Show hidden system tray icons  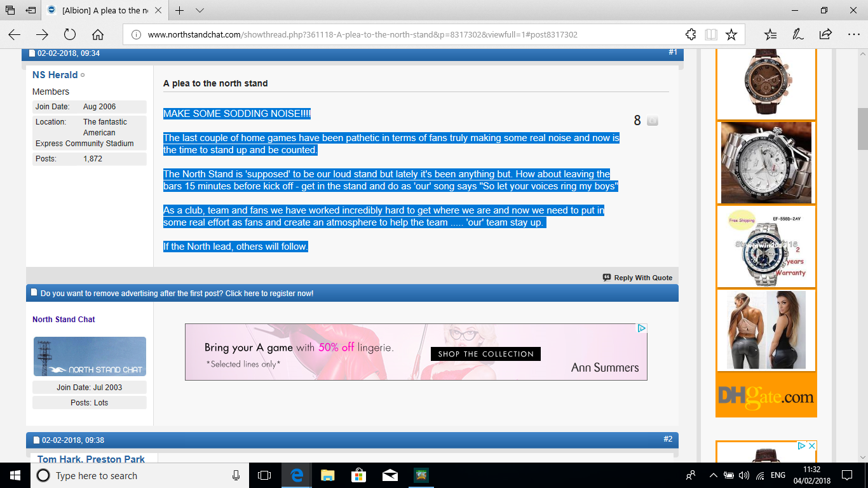[713, 475]
